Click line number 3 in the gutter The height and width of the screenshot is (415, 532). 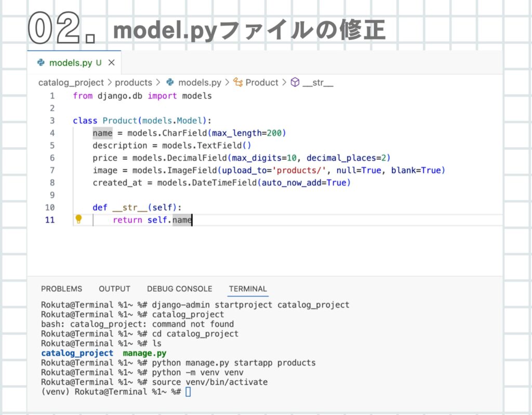click(52, 121)
